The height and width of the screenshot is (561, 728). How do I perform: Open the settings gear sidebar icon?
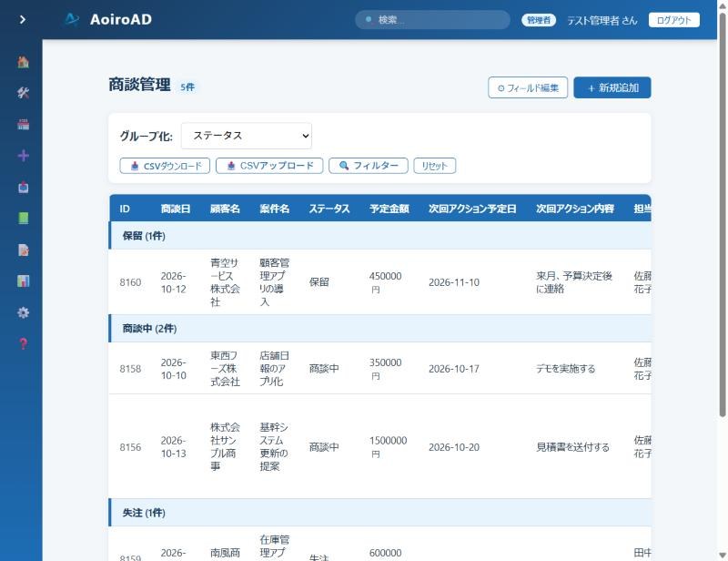pos(24,312)
